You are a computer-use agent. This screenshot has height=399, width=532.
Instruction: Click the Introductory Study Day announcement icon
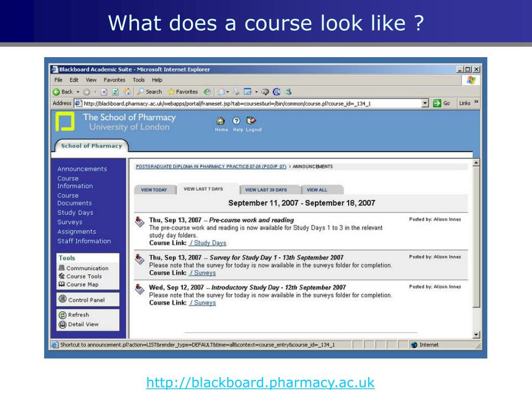tap(139, 289)
